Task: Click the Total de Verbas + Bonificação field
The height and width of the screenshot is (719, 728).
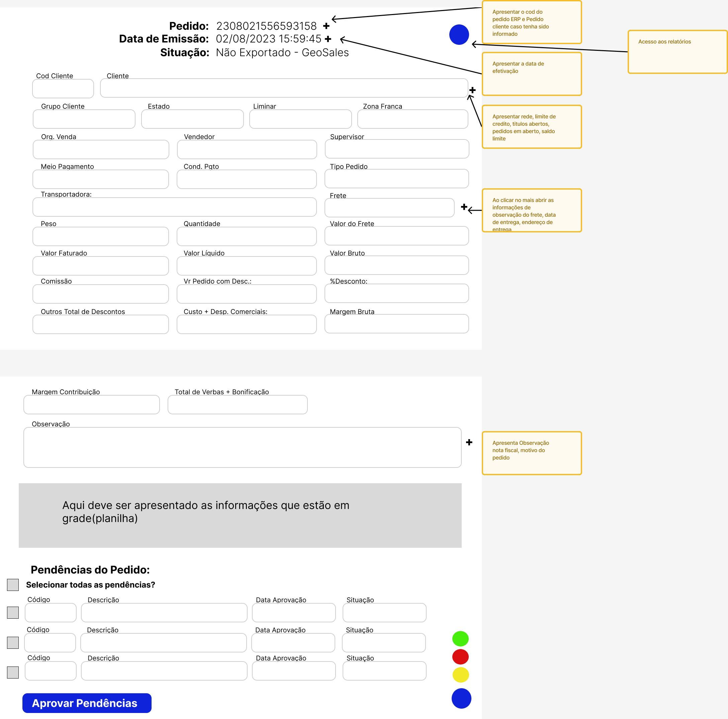Action: (238, 405)
